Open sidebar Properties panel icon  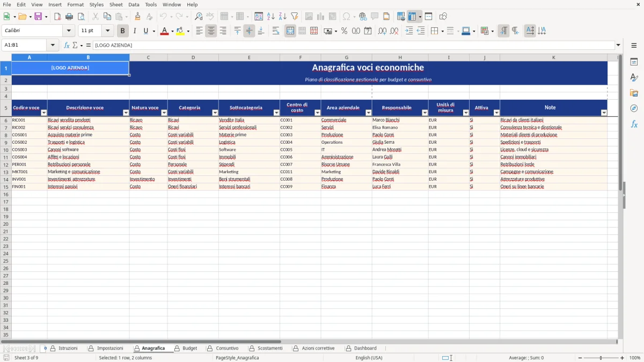point(634,62)
